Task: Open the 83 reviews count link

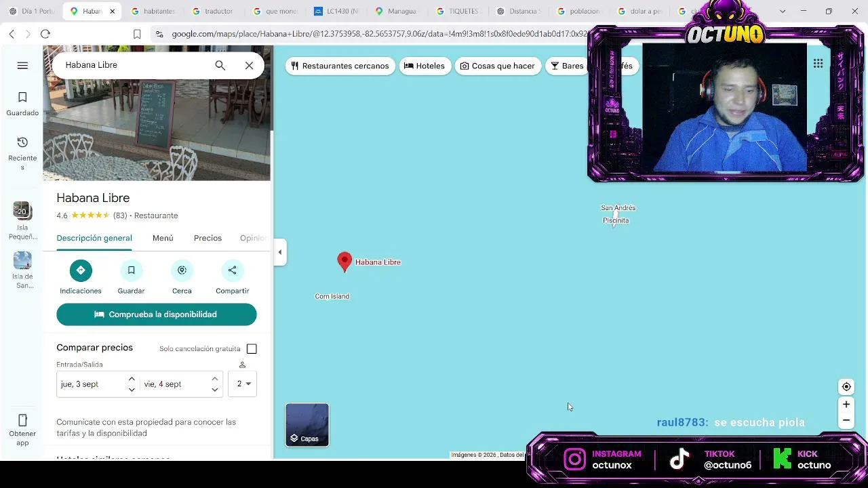Action: pyautogui.click(x=120, y=216)
